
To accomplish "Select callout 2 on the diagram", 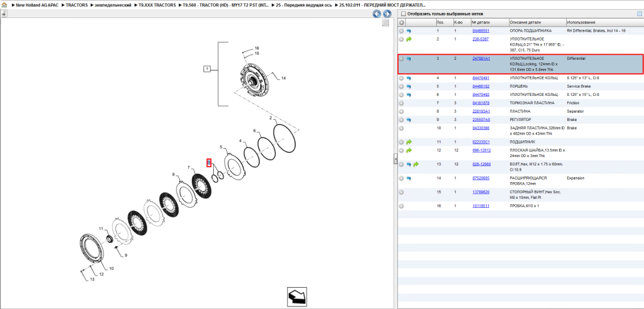I will 271,118.
